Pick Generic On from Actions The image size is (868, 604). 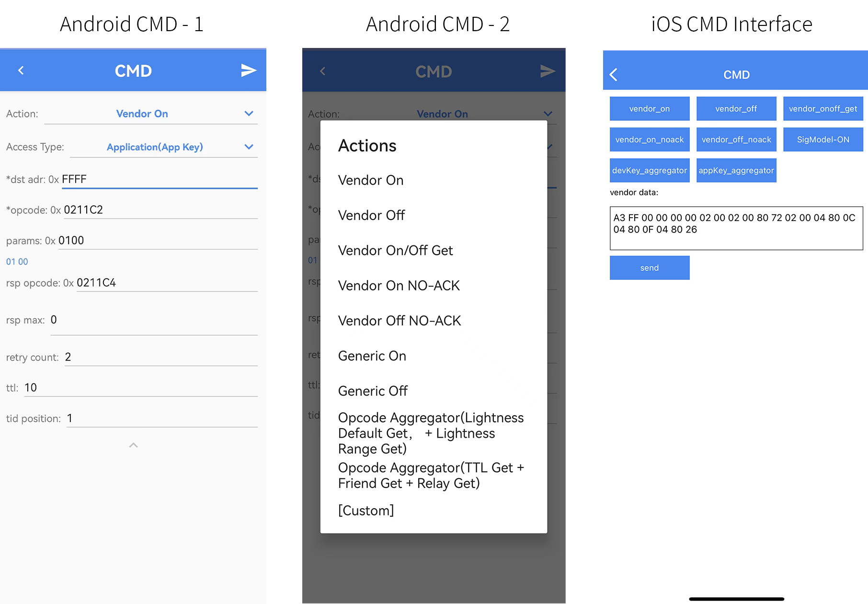[x=434, y=356]
